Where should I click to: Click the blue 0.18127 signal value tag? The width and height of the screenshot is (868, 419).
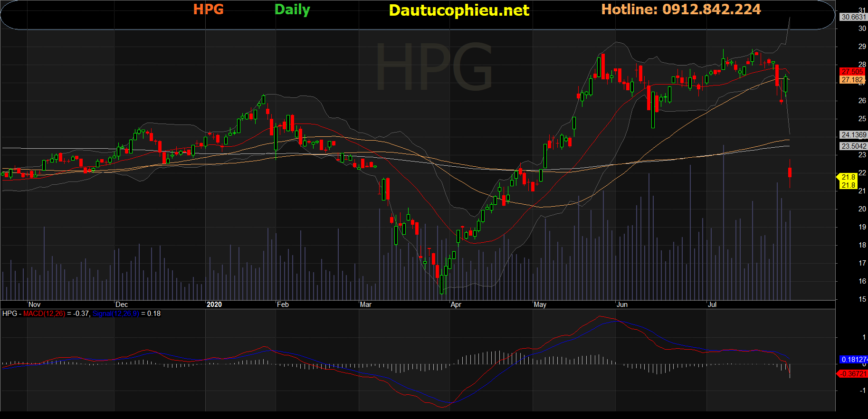pyautogui.click(x=853, y=360)
